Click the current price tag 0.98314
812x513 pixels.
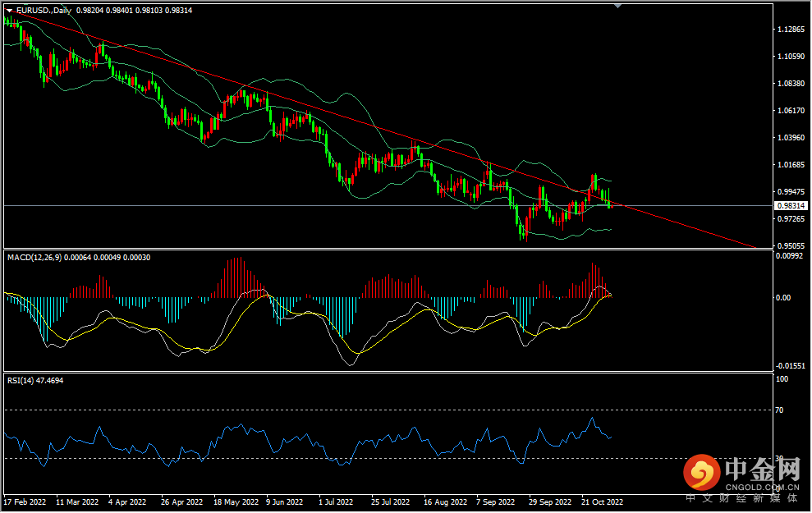click(x=790, y=206)
